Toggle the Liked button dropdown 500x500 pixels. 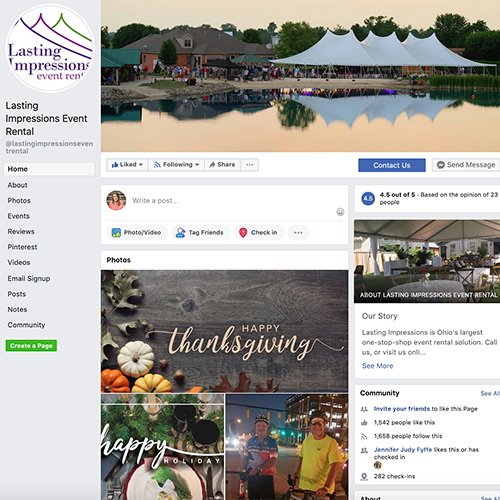click(x=127, y=165)
